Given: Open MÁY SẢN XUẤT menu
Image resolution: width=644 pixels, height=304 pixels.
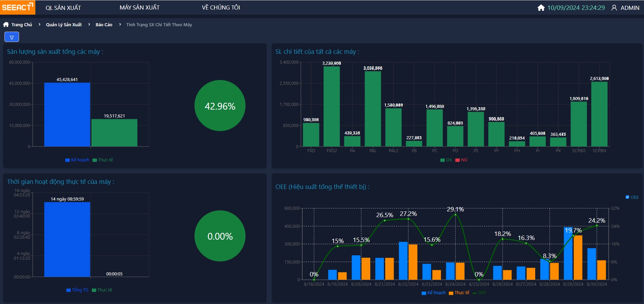Looking at the screenshot, I should [139, 7].
